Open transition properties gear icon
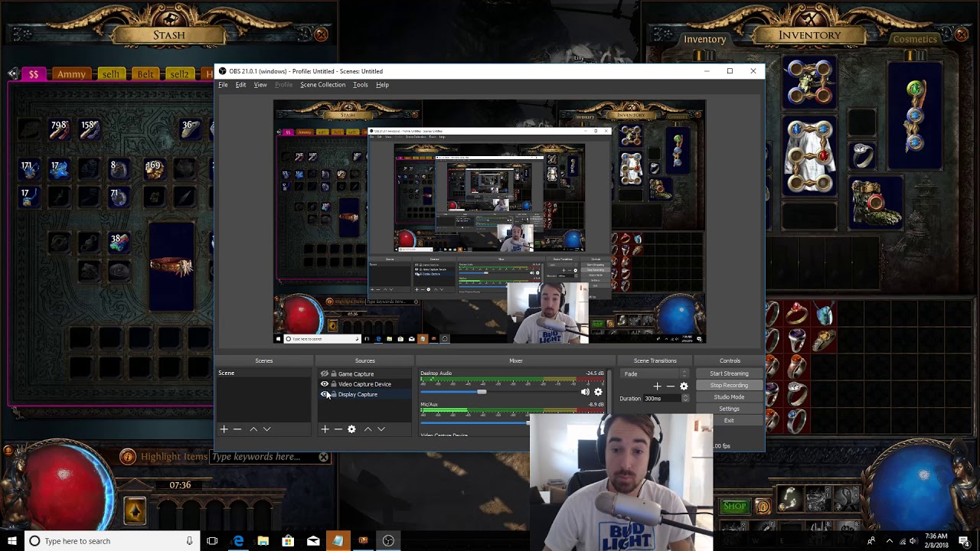This screenshot has width=980, height=551. pyautogui.click(x=684, y=386)
